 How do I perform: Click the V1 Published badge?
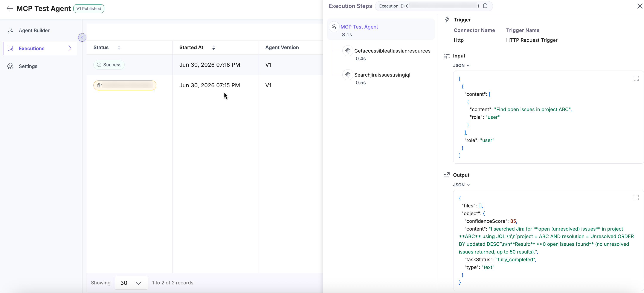pos(89,9)
